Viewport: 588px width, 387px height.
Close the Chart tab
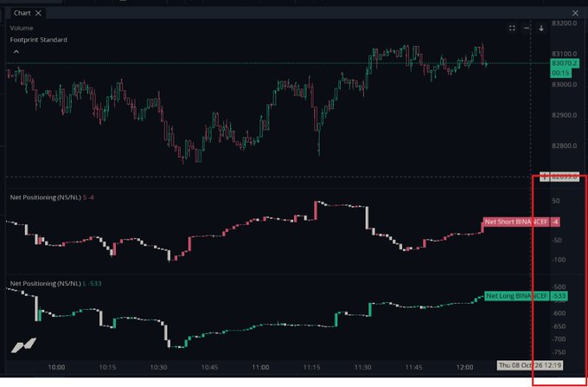[x=38, y=13]
